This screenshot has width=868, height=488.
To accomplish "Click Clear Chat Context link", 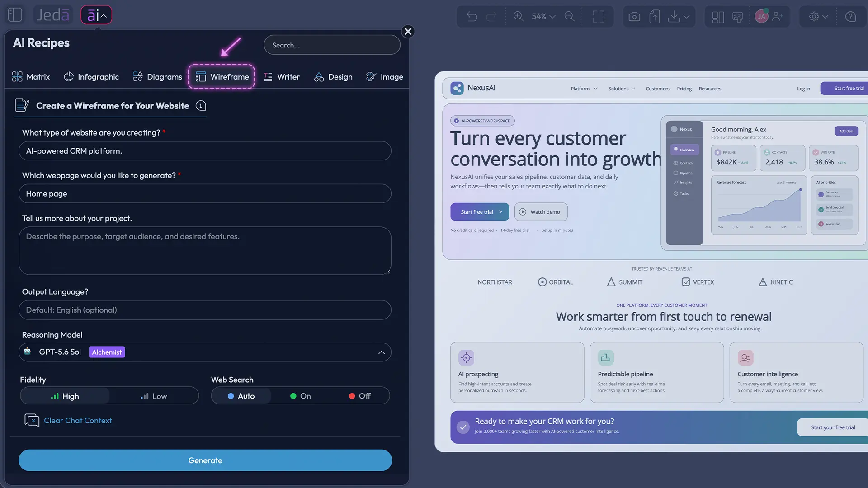I will coord(68,421).
